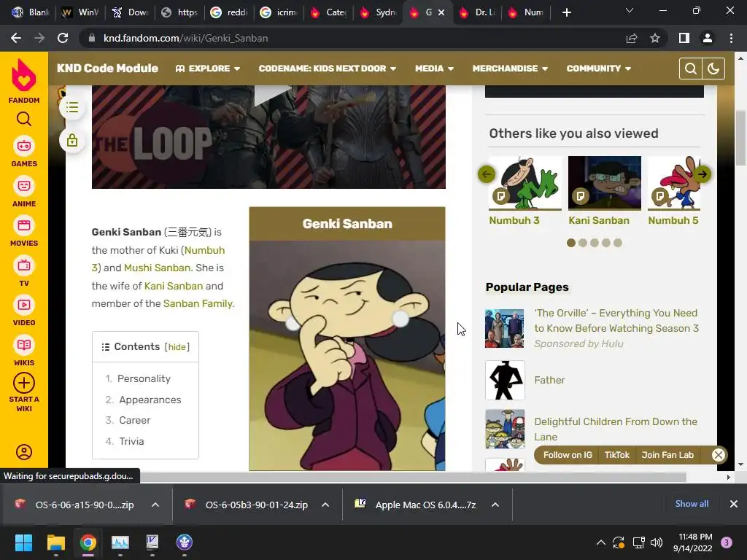Switch to the Sydn tab
The height and width of the screenshot is (560, 747).
pyautogui.click(x=378, y=12)
